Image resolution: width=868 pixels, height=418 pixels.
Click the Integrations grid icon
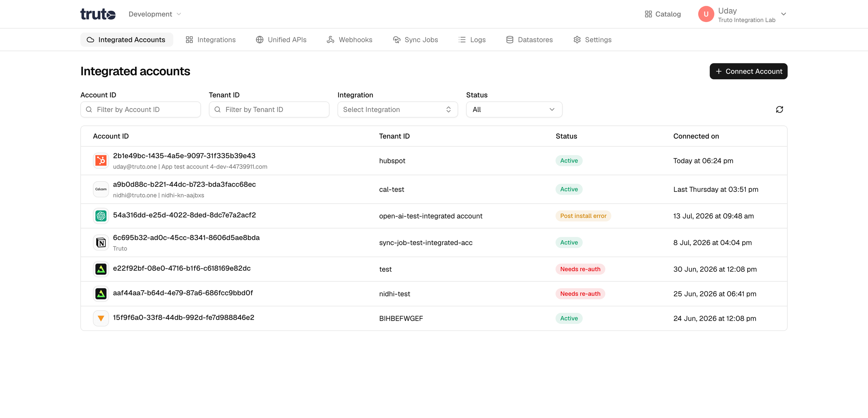click(x=189, y=40)
